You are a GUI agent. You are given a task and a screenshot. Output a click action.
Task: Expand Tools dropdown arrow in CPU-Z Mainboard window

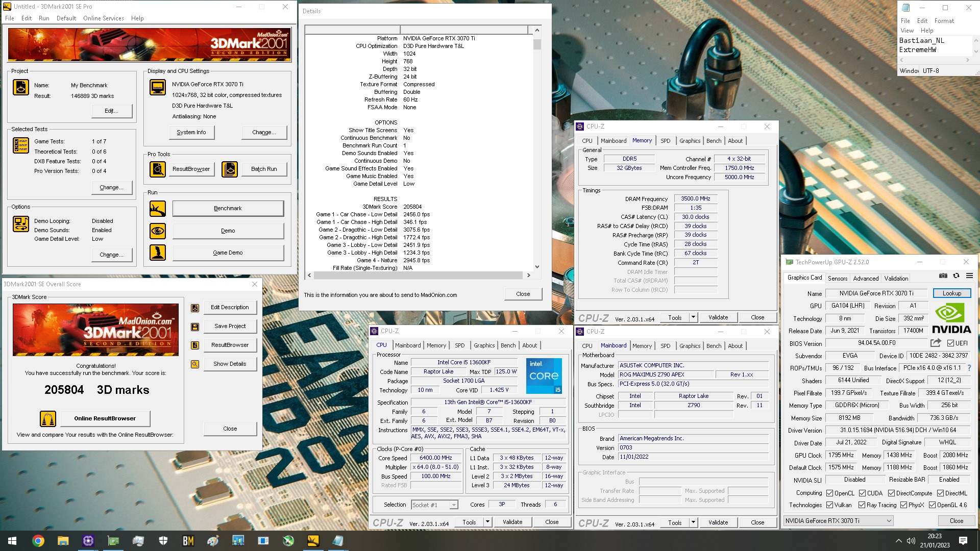pyautogui.click(x=693, y=522)
